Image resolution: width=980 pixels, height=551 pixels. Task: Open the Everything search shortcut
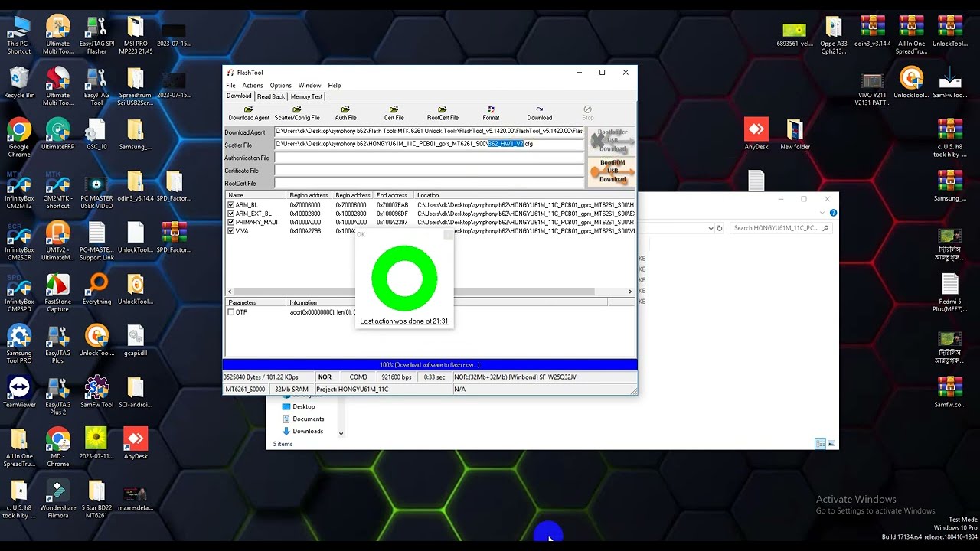point(96,289)
